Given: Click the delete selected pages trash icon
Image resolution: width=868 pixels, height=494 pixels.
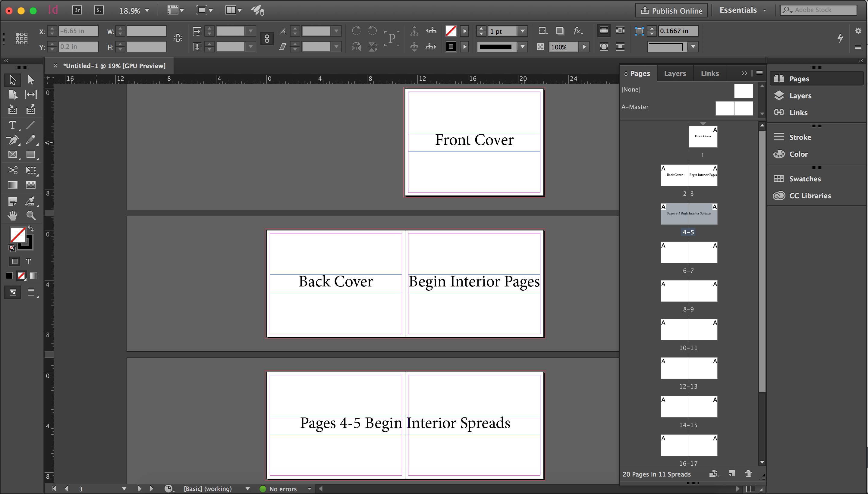Looking at the screenshot, I should (748, 474).
